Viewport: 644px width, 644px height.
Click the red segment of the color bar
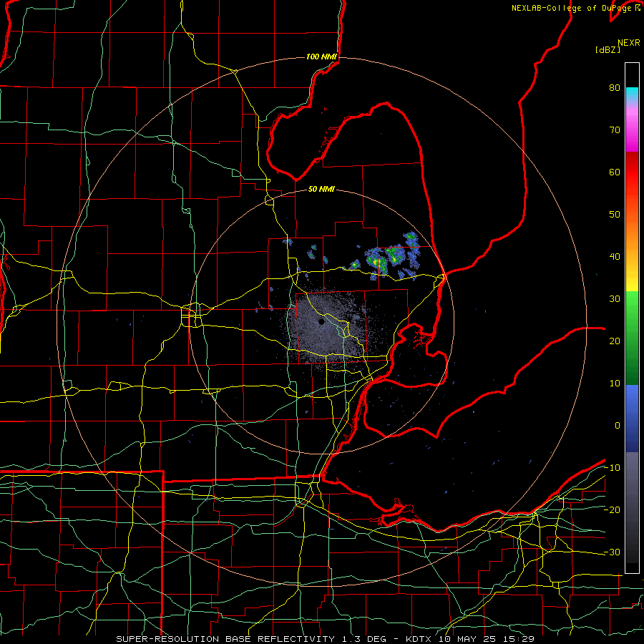pyautogui.click(x=632, y=172)
